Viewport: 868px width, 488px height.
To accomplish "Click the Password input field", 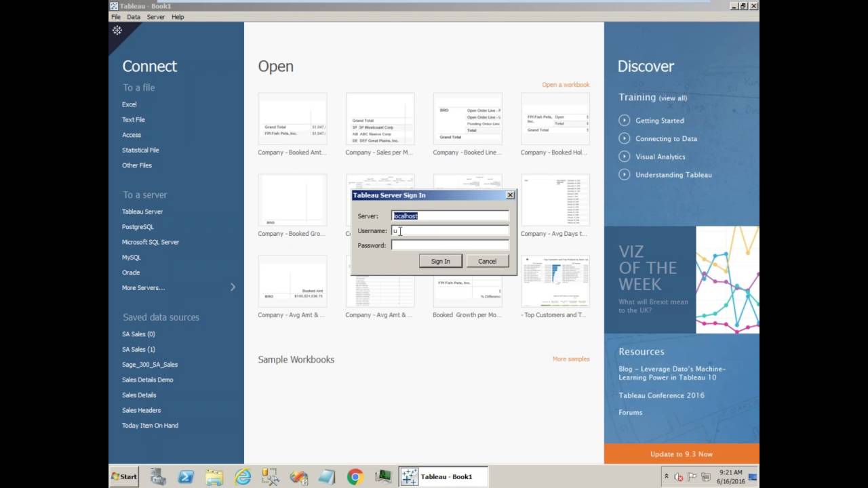I will click(x=450, y=245).
